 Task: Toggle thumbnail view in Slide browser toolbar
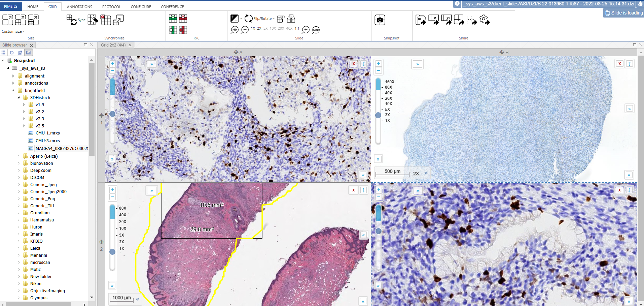coord(29,53)
